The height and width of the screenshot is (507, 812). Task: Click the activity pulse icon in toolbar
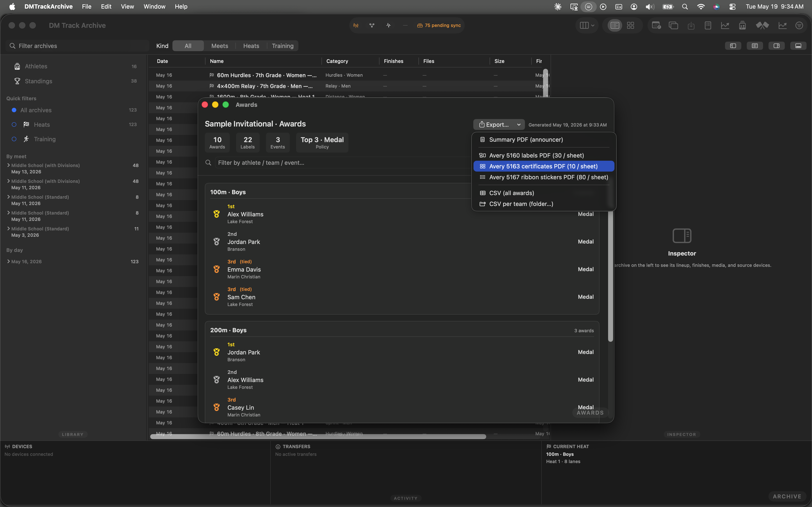click(x=389, y=26)
